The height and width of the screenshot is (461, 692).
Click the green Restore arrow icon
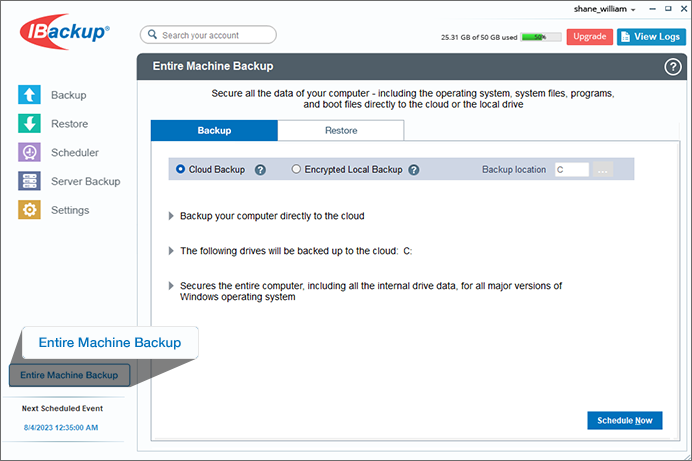[x=29, y=124]
